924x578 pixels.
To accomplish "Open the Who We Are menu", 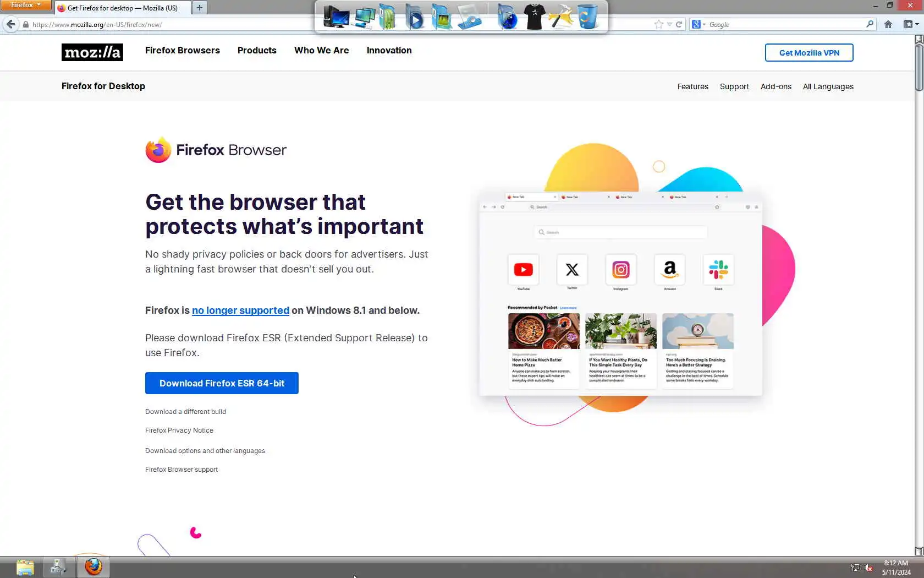I will [322, 50].
